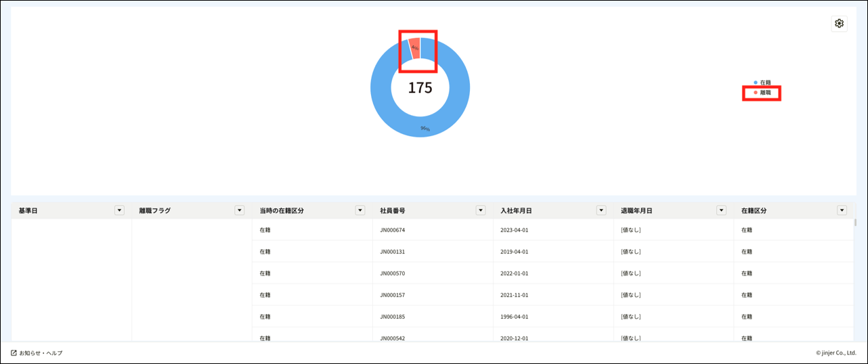This screenshot has width=868, height=364.
Task: Click the red 離職 legend dot
Action: point(756,93)
